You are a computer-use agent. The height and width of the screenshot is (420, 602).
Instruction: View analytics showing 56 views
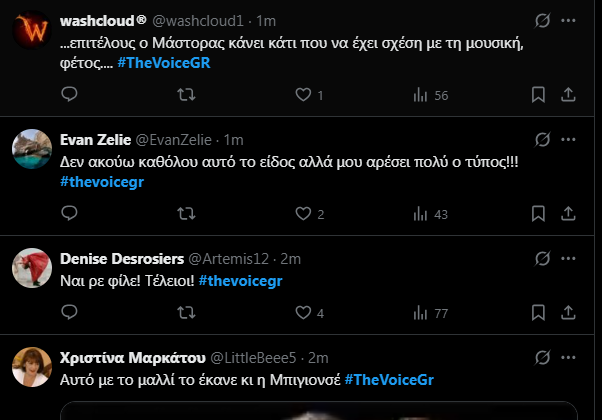(420, 95)
